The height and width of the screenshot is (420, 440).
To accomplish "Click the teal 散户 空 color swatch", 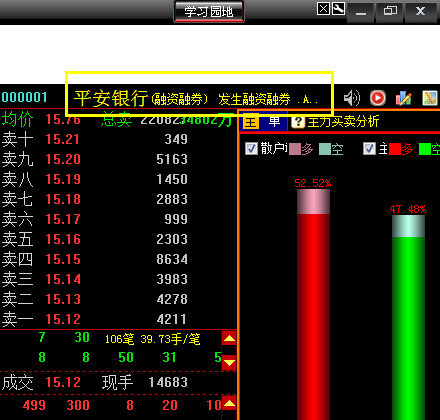I will (x=325, y=149).
